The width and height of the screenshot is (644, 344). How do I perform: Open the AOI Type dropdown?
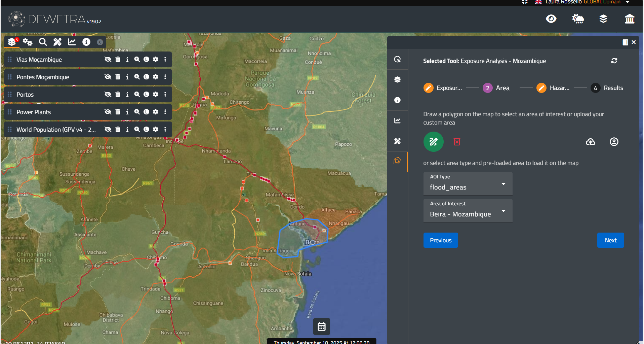(468, 184)
